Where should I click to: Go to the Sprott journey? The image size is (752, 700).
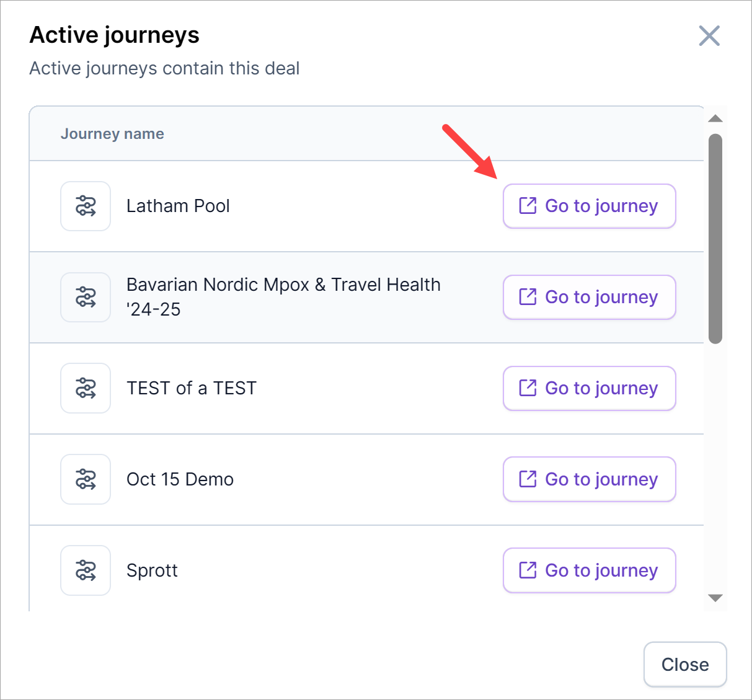589,570
